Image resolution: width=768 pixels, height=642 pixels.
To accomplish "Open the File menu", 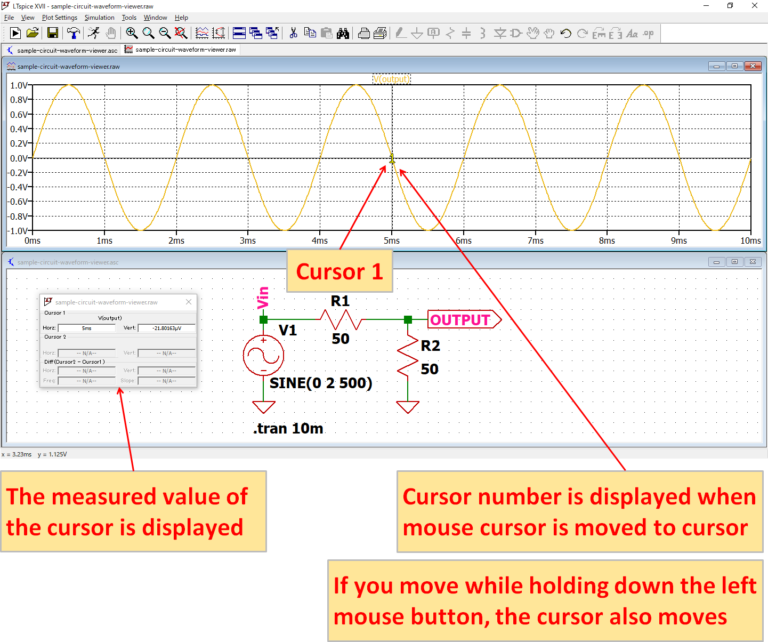I will (9, 18).
